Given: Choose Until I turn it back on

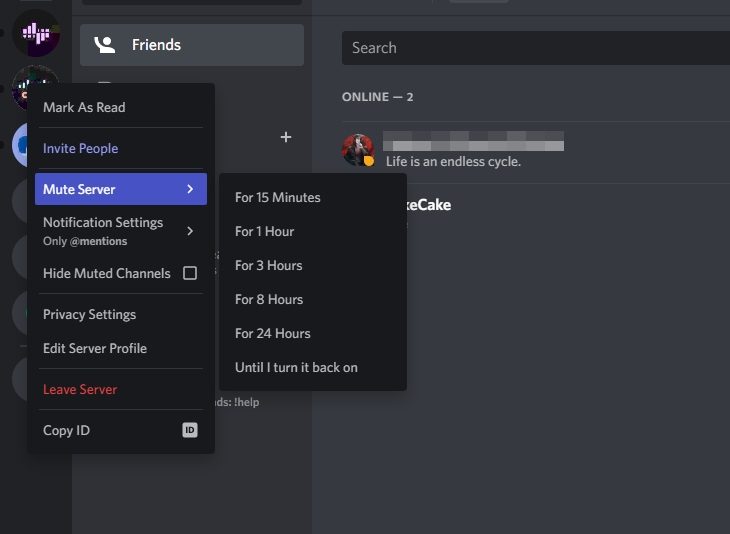Looking at the screenshot, I should pos(313,367).
